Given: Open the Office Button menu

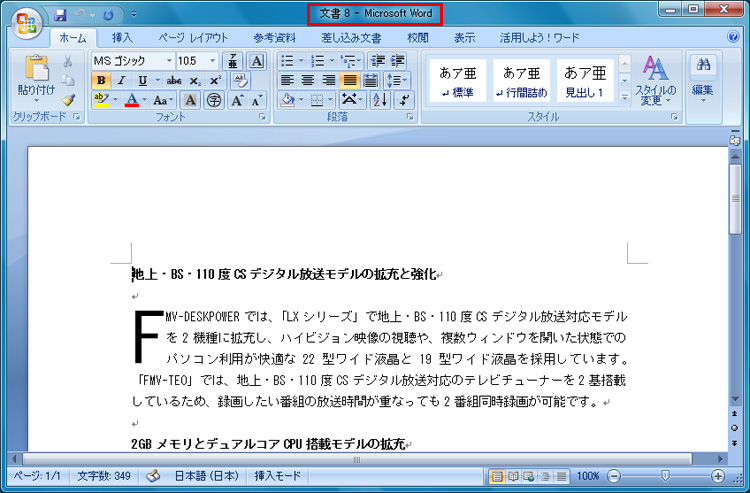Looking at the screenshot, I should point(27,22).
